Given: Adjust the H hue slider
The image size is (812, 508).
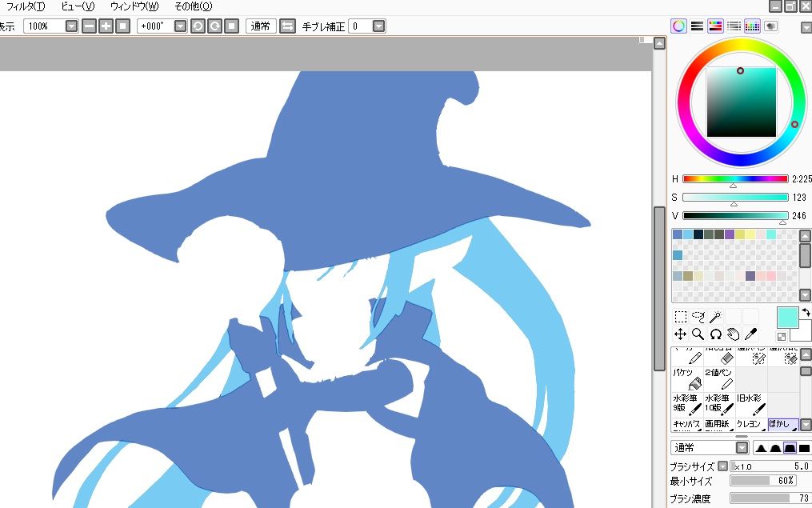Looking at the screenshot, I should point(735,179).
